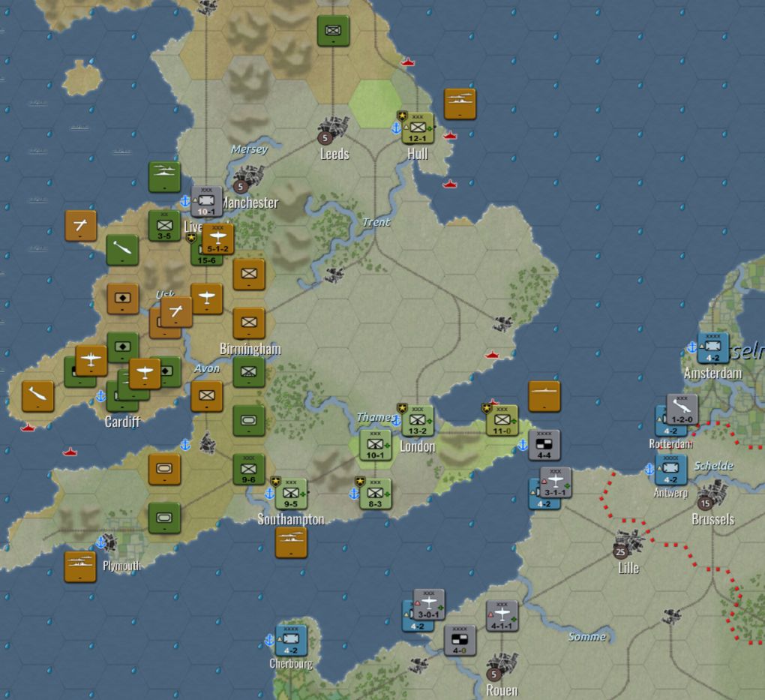
Task: Select the green 9-6 infantry unit
Action: coord(249,470)
